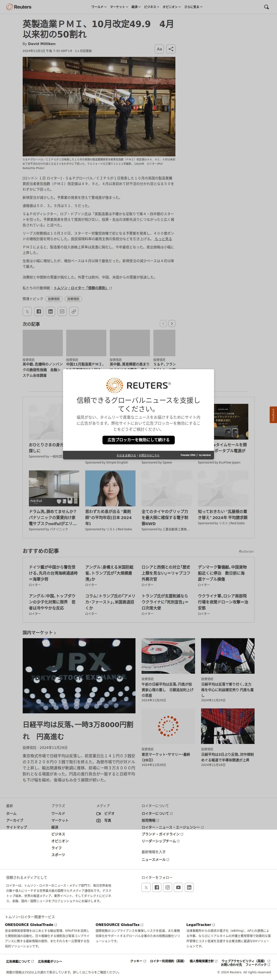
Task: Copy article link chain icon
Action: click(74, 311)
